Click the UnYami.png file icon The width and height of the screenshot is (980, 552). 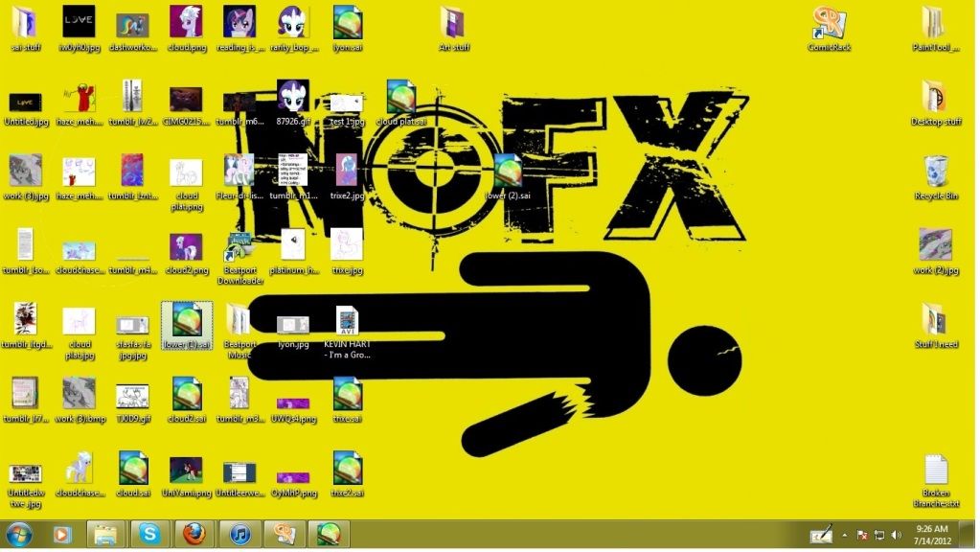click(x=186, y=476)
